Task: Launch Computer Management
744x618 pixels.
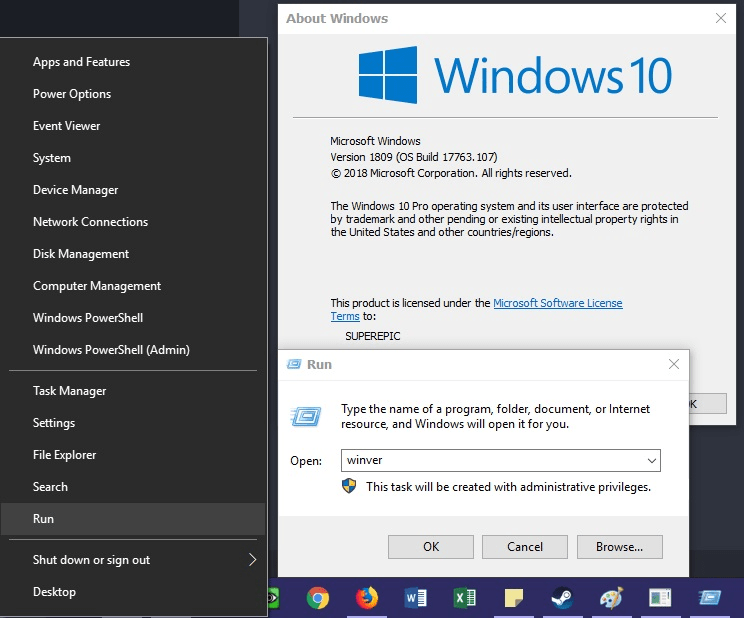Action: 133,286
